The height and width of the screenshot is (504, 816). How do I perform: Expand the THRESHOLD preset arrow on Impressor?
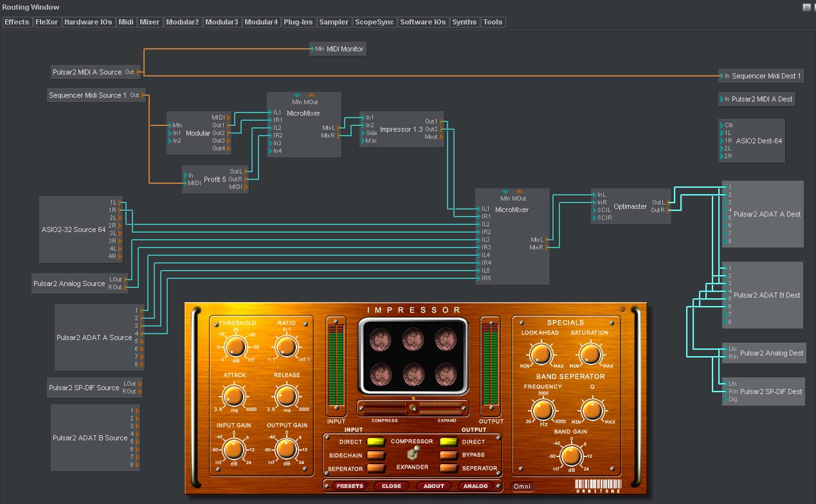[216, 323]
